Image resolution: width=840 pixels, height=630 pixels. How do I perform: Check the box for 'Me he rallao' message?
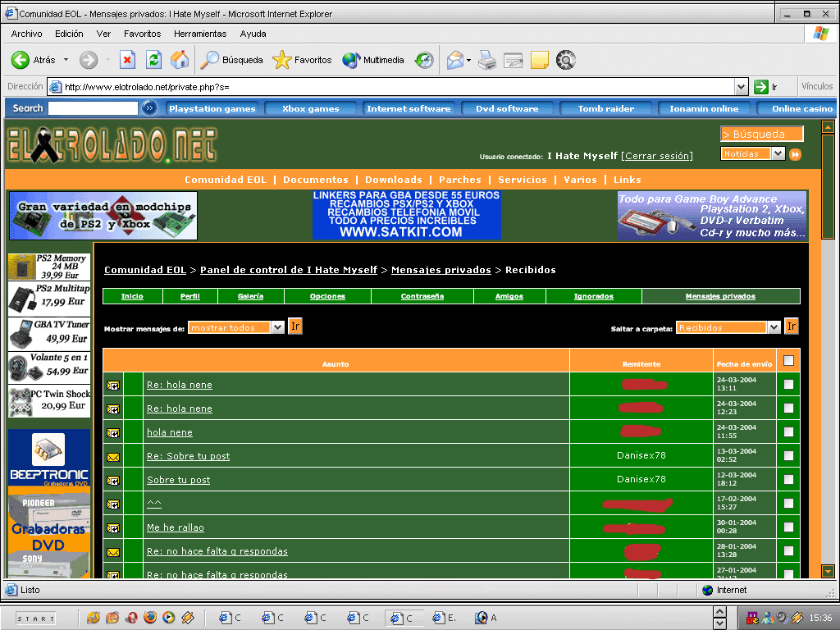click(788, 527)
